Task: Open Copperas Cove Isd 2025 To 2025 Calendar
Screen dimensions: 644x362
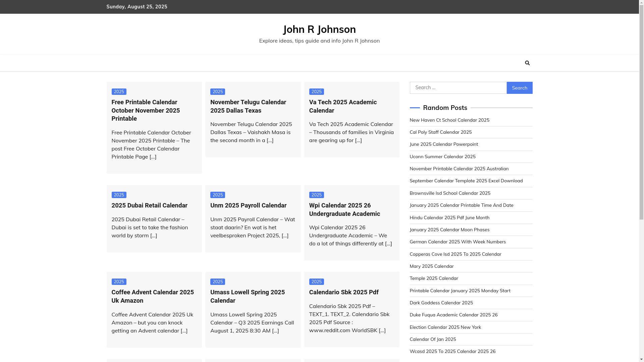Action: coord(455,254)
